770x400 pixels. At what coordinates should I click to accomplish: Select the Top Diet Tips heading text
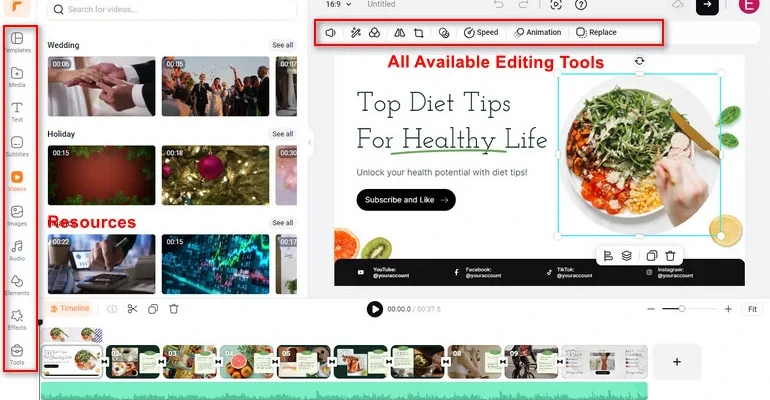(452, 121)
